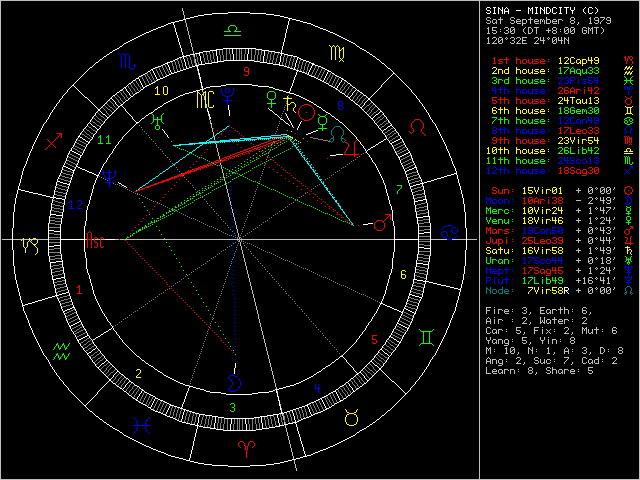Image resolution: width=640 pixels, height=480 pixels.
Task: Select the time '15:30 (DT +8:00 GMT)'
Action: (x=546, y=31)
